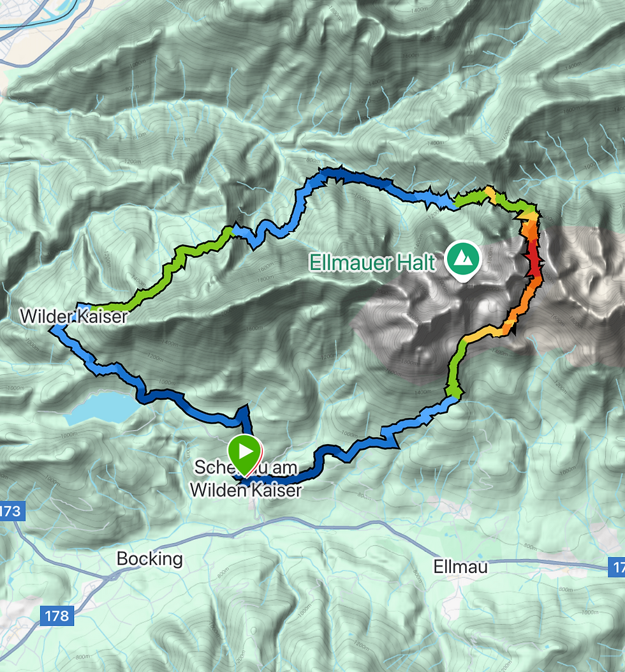
Task: Click the Wilder Kaiser map label
Action: point(74,317)
